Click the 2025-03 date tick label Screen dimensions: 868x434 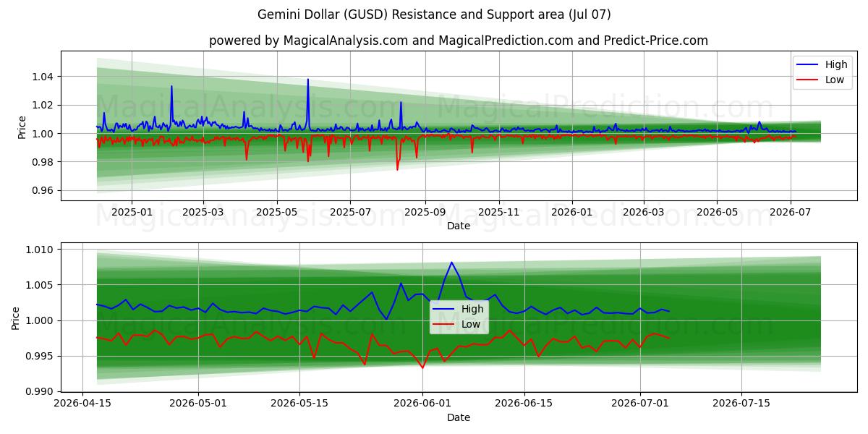click(203, 213)
